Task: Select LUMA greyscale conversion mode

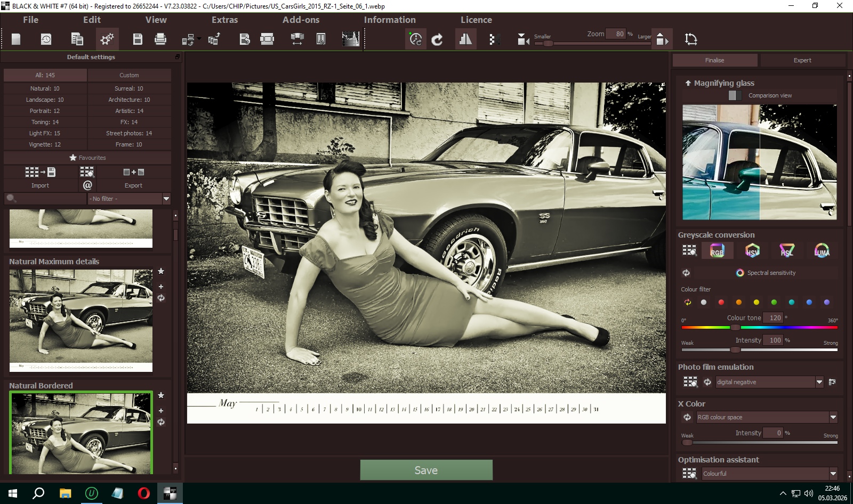Action: [x=822, y=250]
